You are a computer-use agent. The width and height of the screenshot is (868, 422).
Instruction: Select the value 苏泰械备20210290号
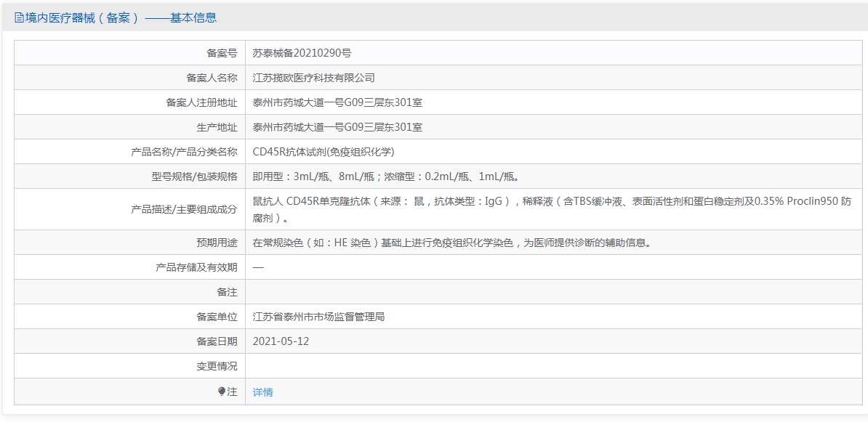coord(302,53)
